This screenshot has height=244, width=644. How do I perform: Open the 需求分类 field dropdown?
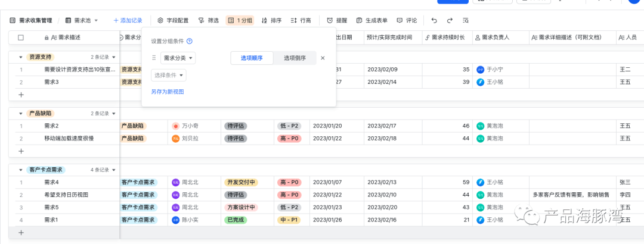coord(178,58)
